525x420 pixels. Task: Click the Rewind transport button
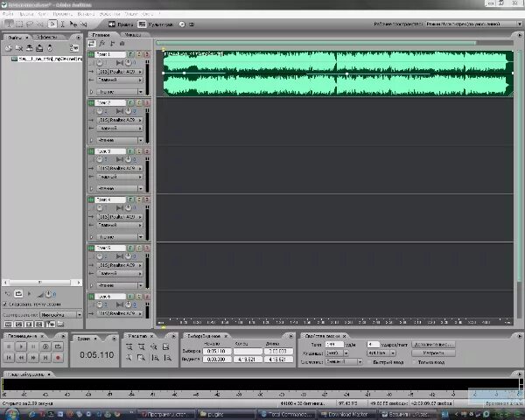tap(21, 358)
